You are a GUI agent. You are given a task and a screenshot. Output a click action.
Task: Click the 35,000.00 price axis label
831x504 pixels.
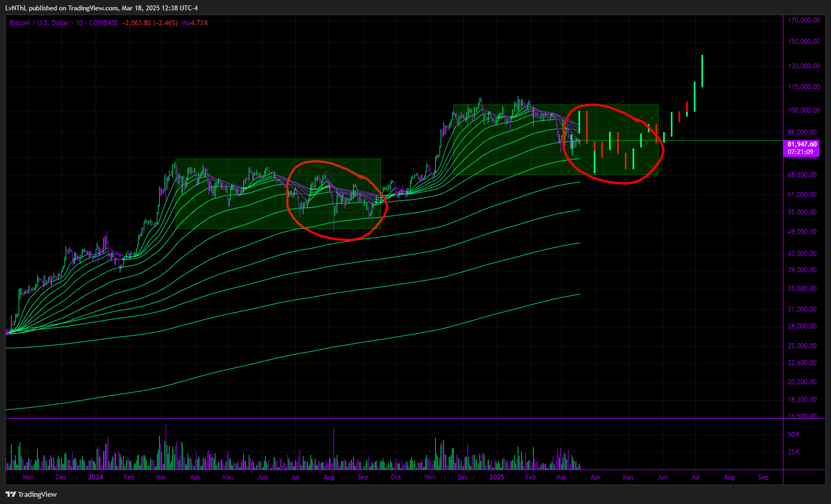click(802, 289)
